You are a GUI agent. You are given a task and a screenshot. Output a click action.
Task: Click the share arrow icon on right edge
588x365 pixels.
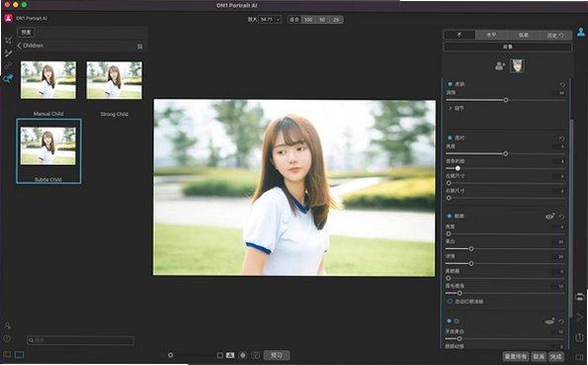coord(580,317)
